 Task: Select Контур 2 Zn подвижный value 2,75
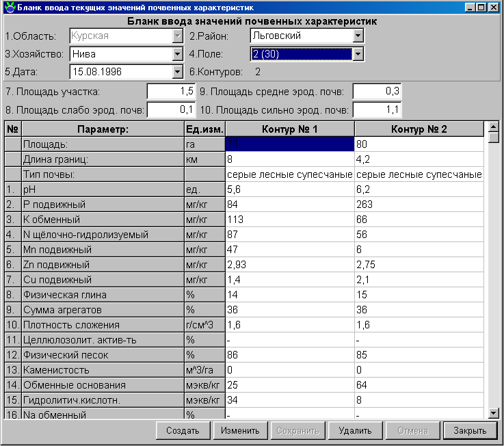click(419, 265)
